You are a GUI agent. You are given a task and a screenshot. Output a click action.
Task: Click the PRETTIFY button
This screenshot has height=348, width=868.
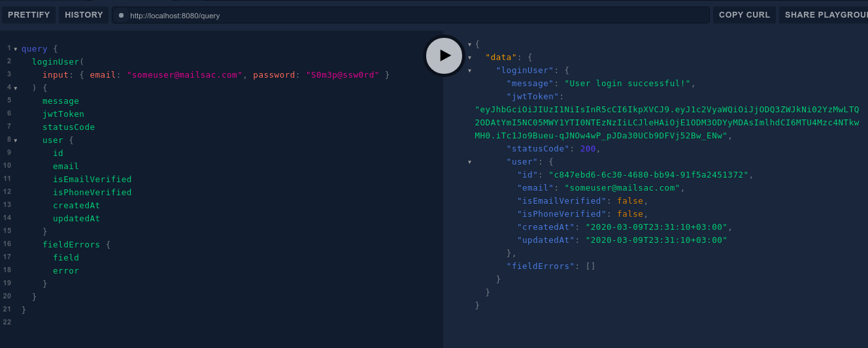tap(29, 15)
